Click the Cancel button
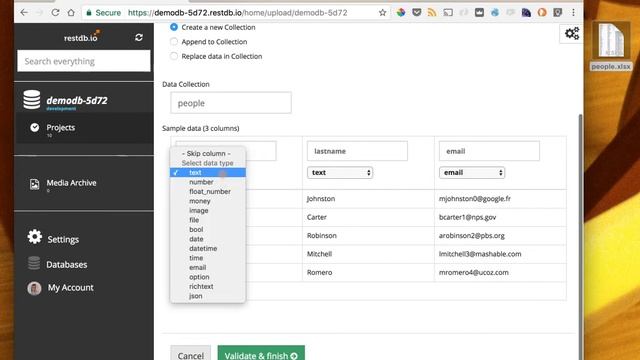640x360 pixels. [x=191, y=354]
